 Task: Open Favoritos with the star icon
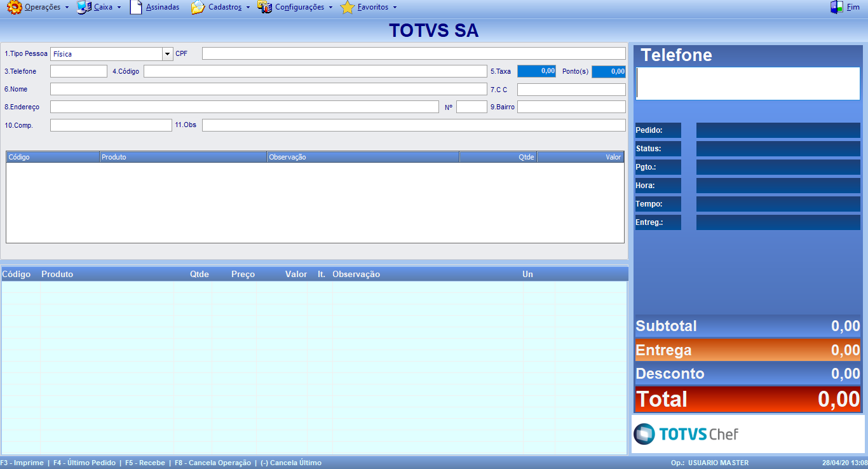(348, 8)
